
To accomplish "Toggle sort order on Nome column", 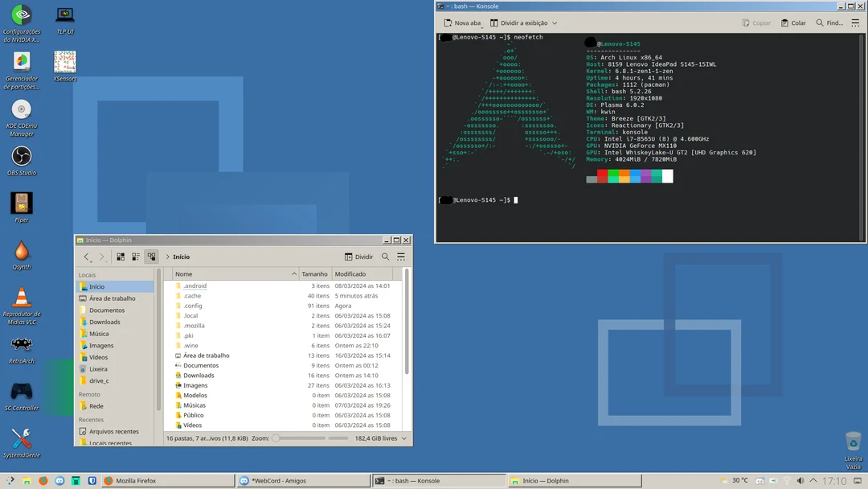I will tap(186, 273).
